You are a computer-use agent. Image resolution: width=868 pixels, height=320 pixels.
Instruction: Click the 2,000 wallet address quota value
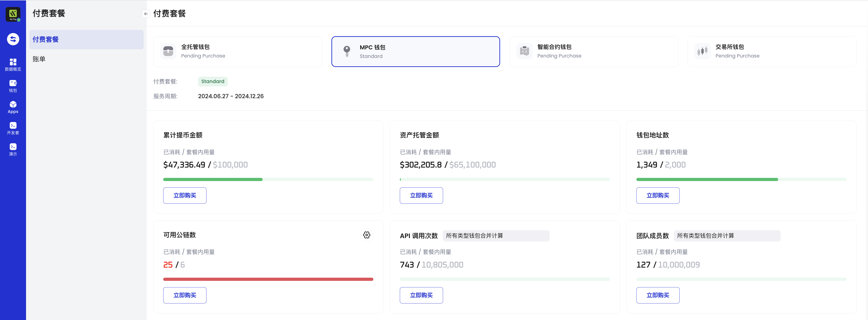[675, 165]
